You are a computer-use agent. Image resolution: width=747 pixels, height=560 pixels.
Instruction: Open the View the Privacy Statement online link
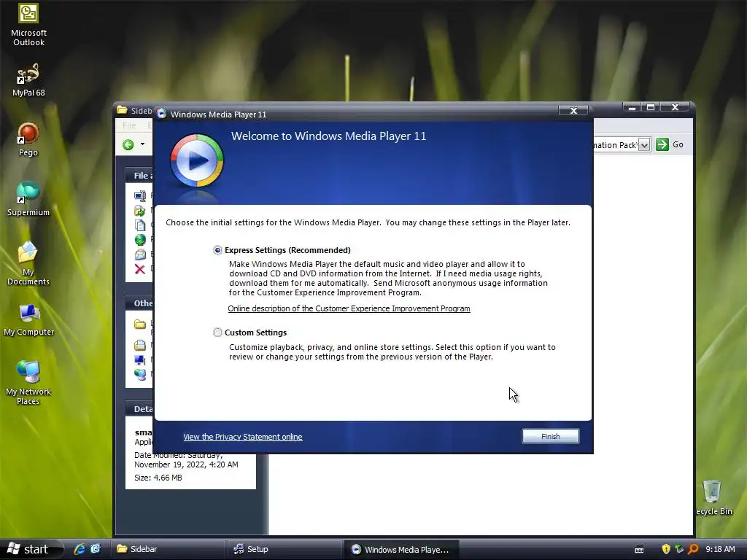(x=242, y=437)
